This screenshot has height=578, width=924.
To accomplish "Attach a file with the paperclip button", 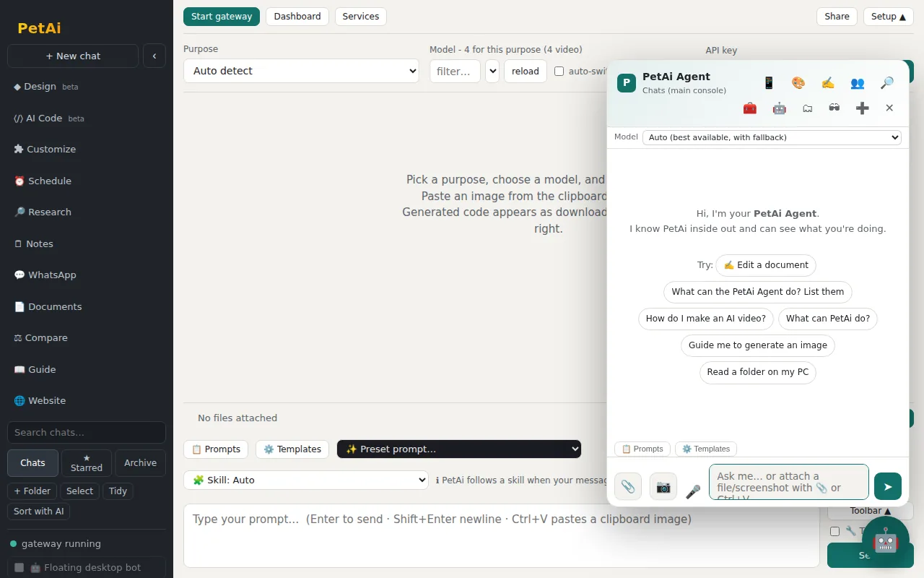I will point(628,486).
